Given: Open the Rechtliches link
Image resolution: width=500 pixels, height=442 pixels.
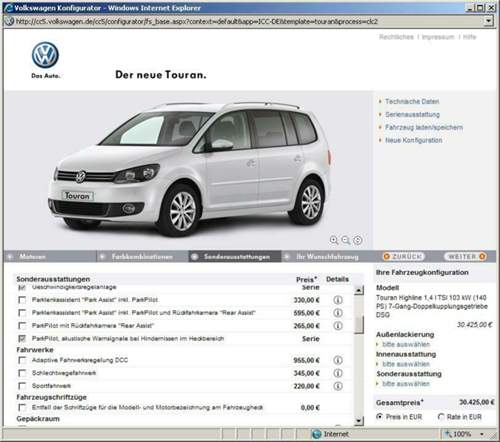Looking at the screenshot, I should coord(396,37).
